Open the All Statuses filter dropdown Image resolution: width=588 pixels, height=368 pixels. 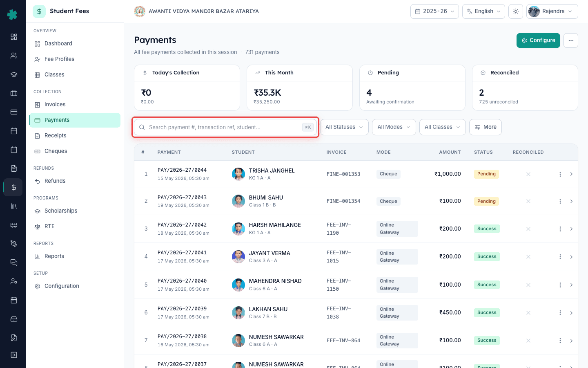[x=344, y=127]
